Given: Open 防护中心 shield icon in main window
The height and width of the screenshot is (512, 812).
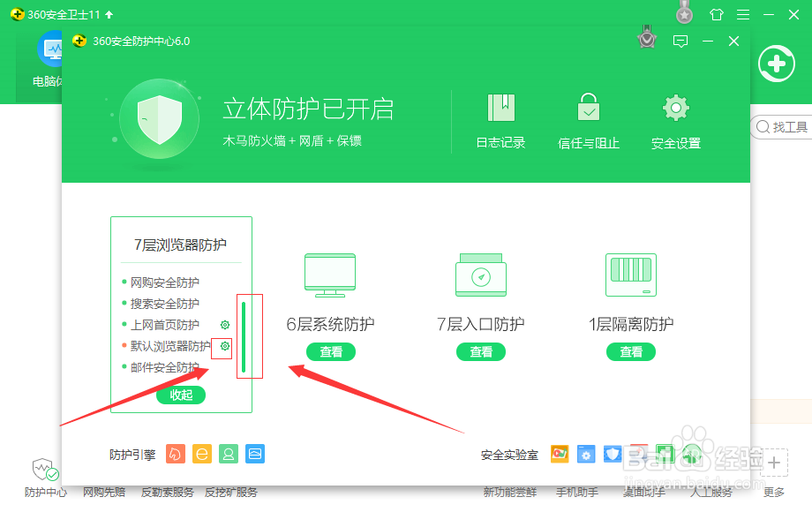Looking at the screenshot, I should (x=45, y=469).
